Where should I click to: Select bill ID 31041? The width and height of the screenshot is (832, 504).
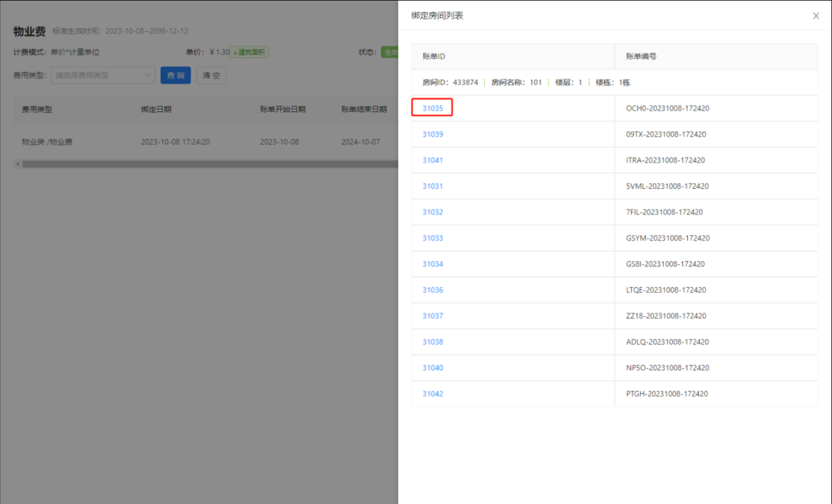[432, 160]
